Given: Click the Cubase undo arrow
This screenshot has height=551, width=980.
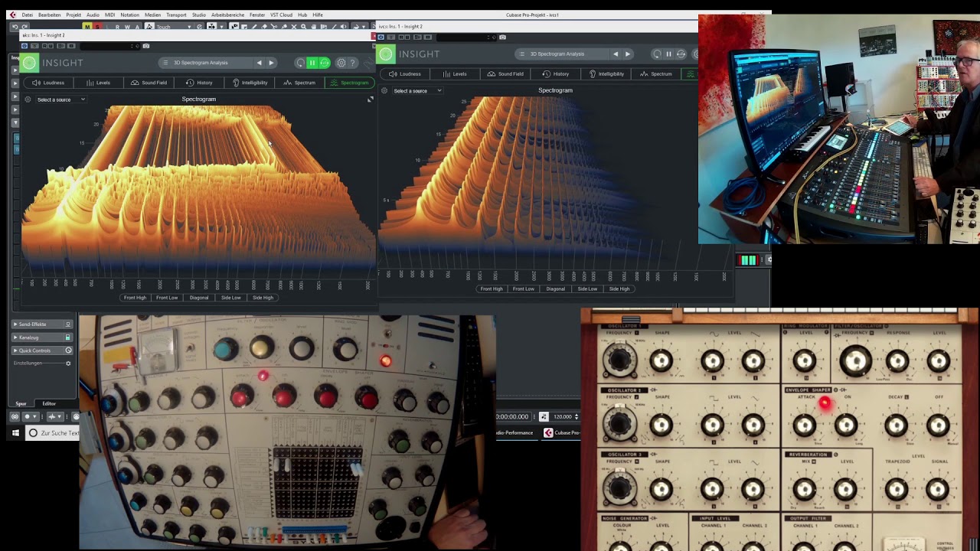Looking at the screenshot, I should 15,27.
